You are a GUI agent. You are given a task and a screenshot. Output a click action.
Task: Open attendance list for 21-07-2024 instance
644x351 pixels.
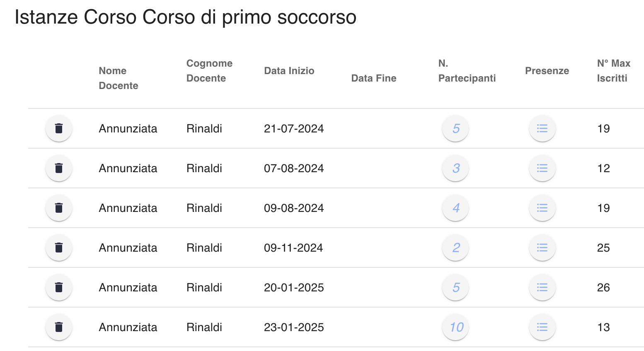click(x=542, y=128)
